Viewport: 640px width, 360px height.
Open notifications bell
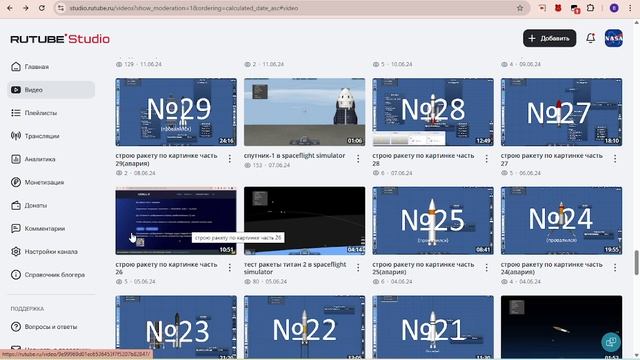coord(591,38)
